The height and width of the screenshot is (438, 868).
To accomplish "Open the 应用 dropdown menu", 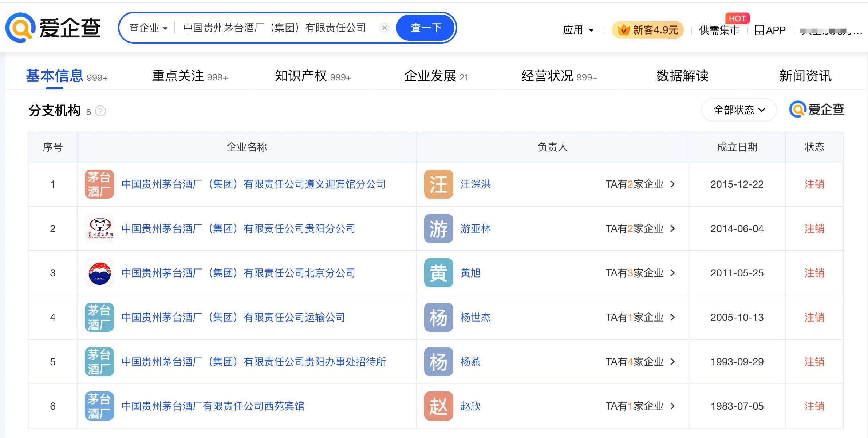I will (x=578, y=30).
